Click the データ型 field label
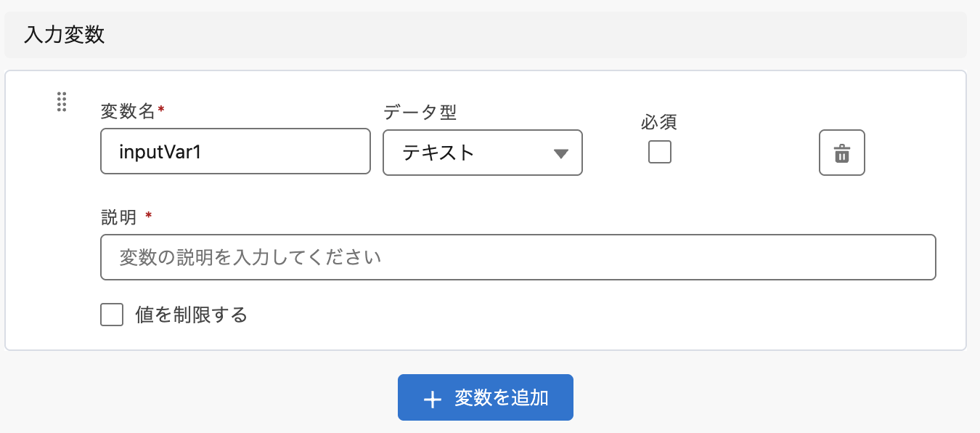Viewport: 980px width, 433px height. pyautogui.click(x=420, y=111)
